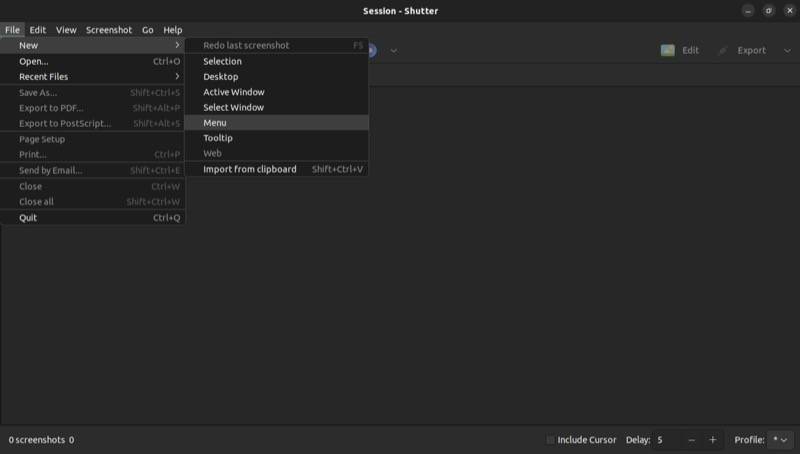Open the View menu
Image resolution: width=800 pixels, height=454 pixels.
(66, 30)
